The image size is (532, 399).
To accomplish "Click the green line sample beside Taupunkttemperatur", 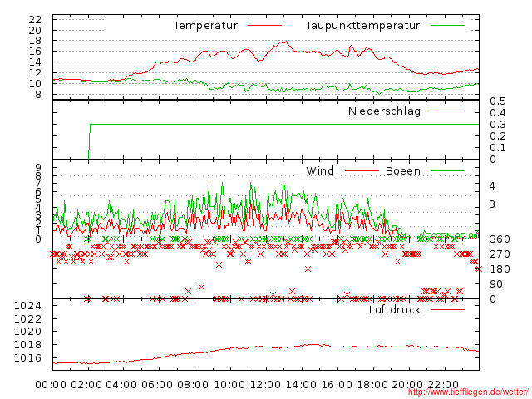I will pos(447,26).
